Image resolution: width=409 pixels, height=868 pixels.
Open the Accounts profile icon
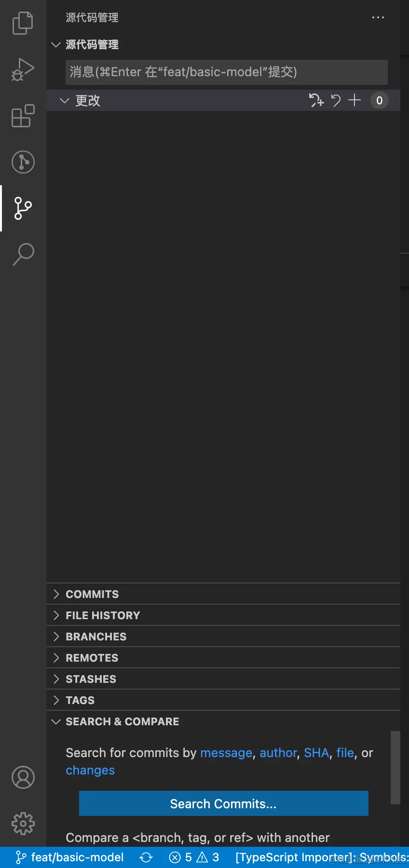pos(23,777)
